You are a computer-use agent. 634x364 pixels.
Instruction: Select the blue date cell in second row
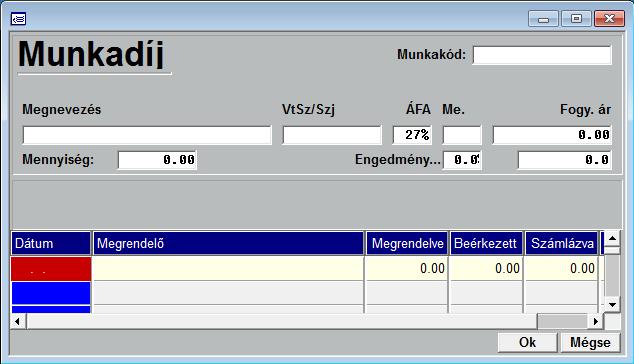(x=51, y=293)
